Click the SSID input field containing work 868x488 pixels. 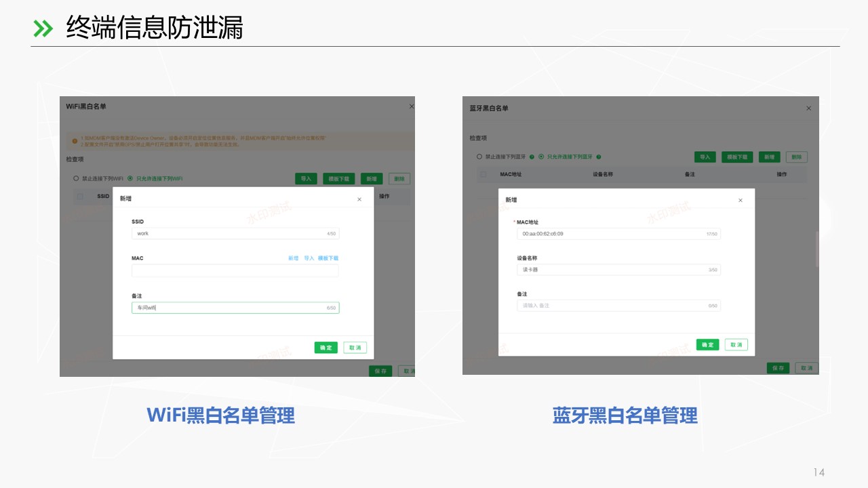235,233
